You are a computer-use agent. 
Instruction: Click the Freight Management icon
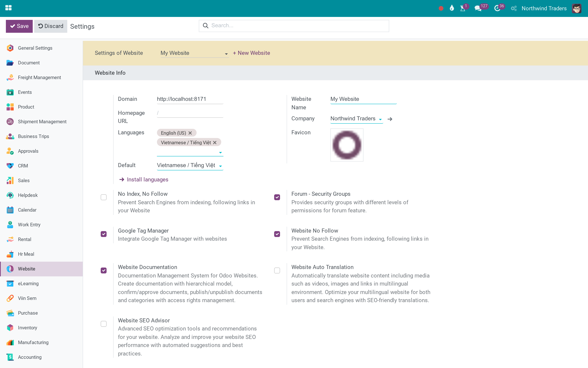(x=10, y=77)
